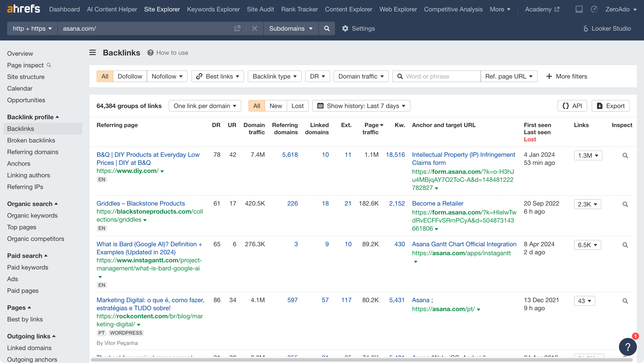The width and height of the screenshot is (644, 363).
Task: Click the search magnifier button
Action: [x=327, y=28]
